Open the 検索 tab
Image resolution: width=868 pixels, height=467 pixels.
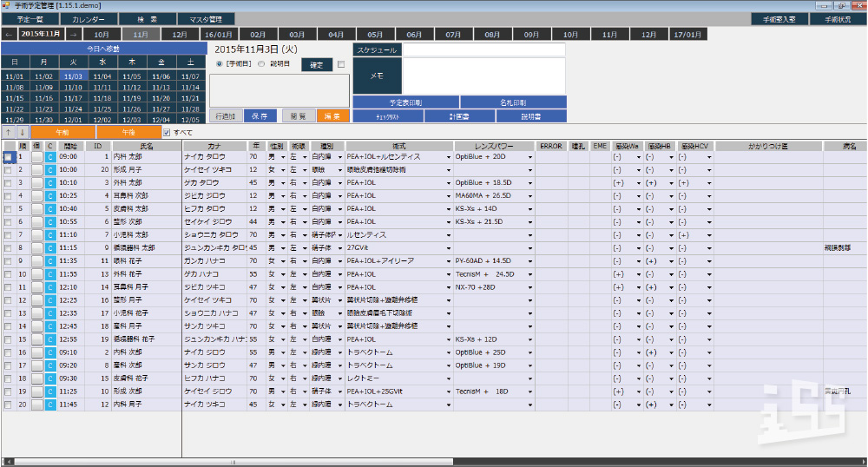point(148,19)
